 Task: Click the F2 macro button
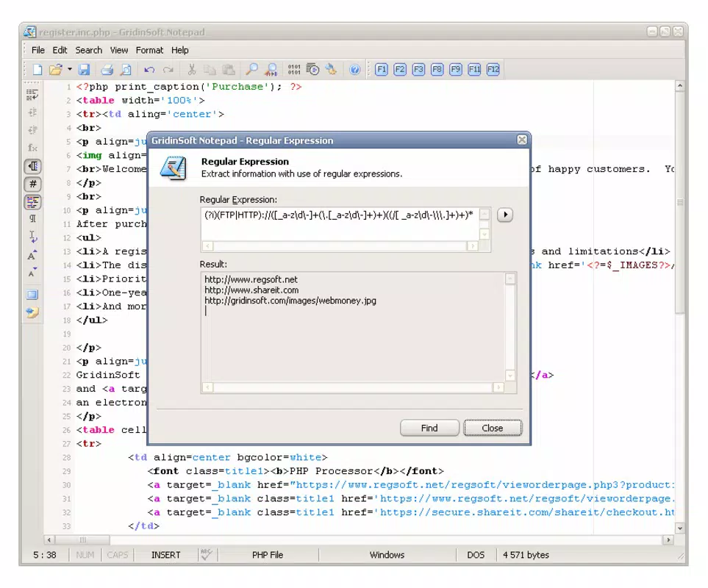400,70
